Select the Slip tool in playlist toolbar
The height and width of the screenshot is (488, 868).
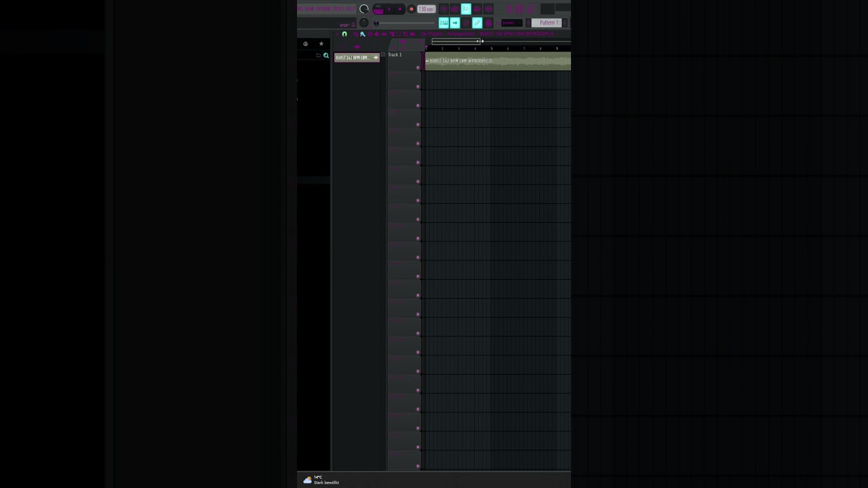(384, 34)
